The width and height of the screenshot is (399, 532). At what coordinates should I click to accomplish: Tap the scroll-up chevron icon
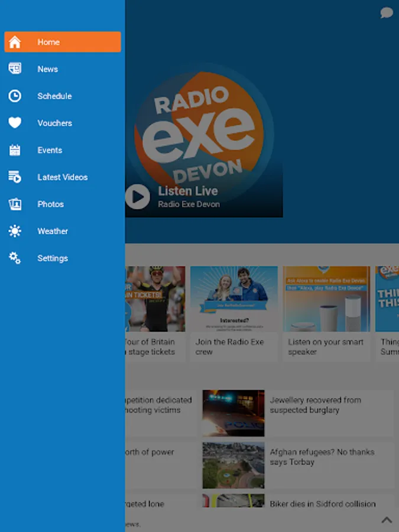coord(387,520)
